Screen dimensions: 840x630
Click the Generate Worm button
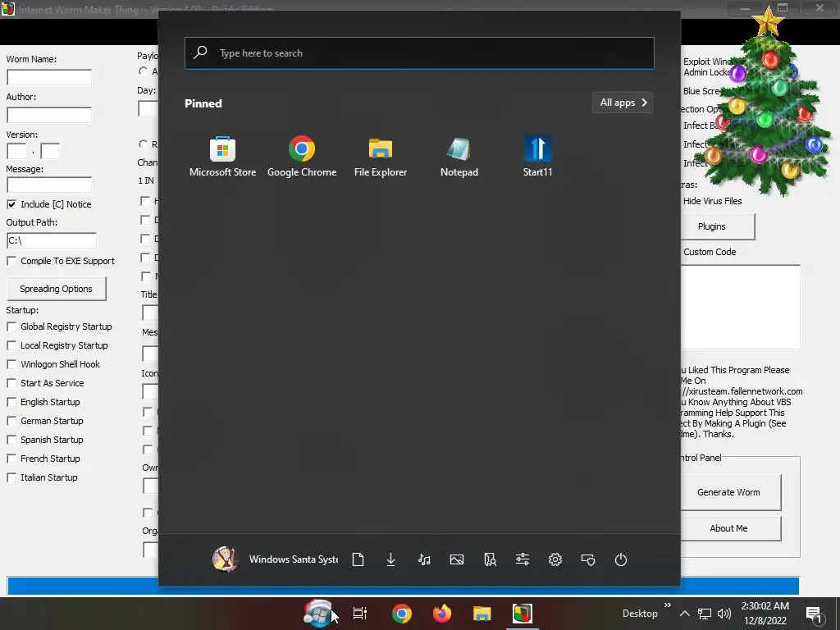[731, 492]
